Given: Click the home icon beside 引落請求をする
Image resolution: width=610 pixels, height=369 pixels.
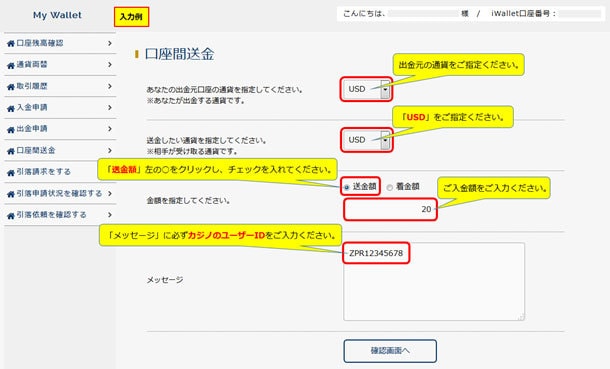Looking at the screenshot, I should (11, 172).
